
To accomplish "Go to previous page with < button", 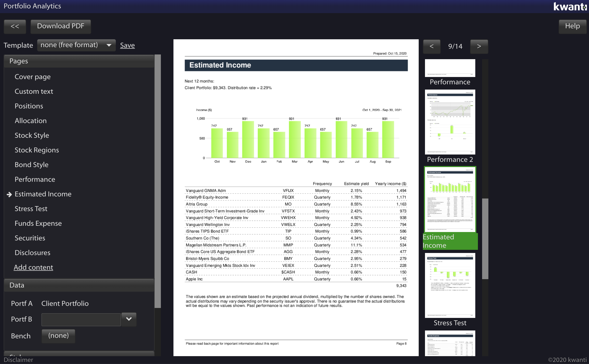I will point(432,47).
